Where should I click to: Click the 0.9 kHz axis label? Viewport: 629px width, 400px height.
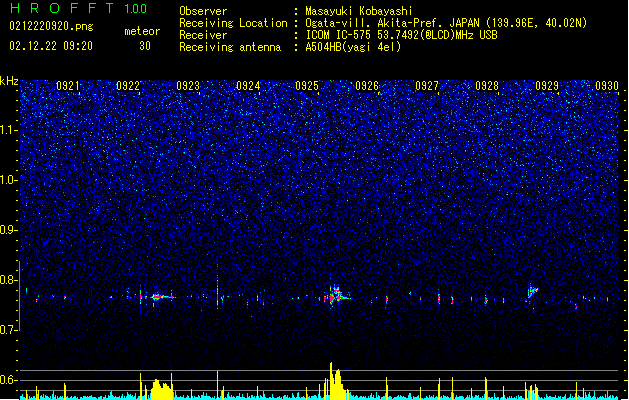coord(9,230)
